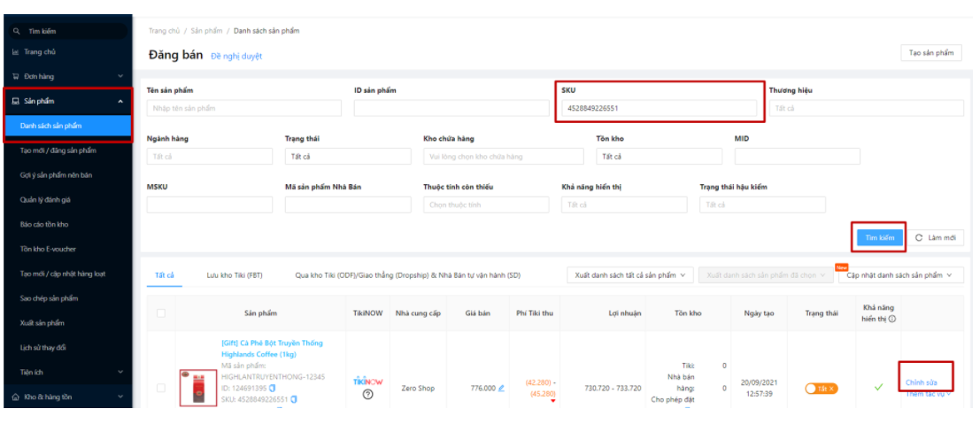Click the SKU input field
Image resolution: width=980 pixels, height=432 pixels.
click(660, 109)
